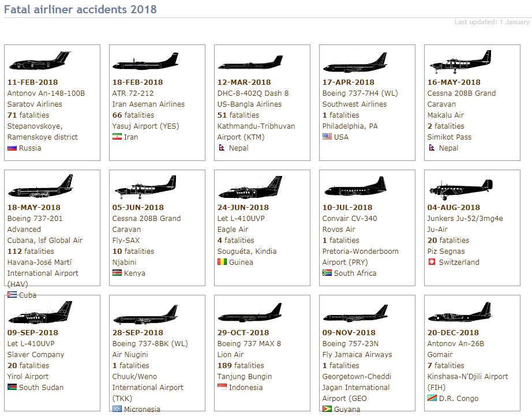The width and height of the screenshot is (532, 420).
Task: Open the 18-MAY-2018 accident entry
Action: pos(34,207)
